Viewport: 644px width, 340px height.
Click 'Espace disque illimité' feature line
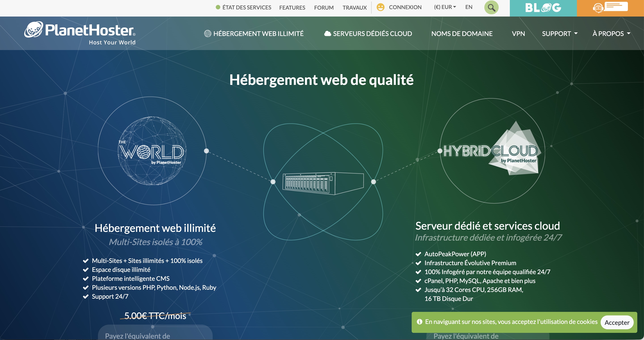[x=121, y=270]
